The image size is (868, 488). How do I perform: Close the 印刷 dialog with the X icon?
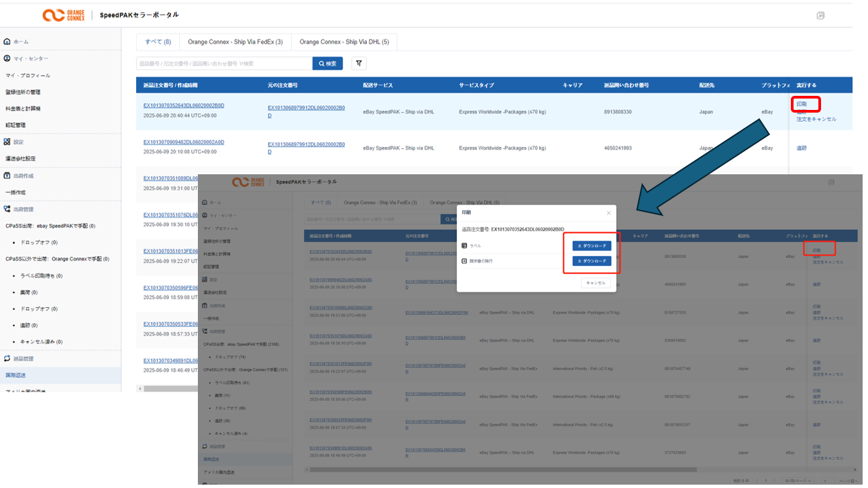tap(609, 212)
